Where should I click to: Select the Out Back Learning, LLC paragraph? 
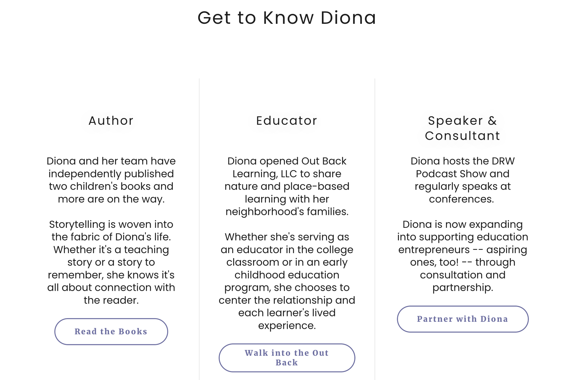pos(287,186)
